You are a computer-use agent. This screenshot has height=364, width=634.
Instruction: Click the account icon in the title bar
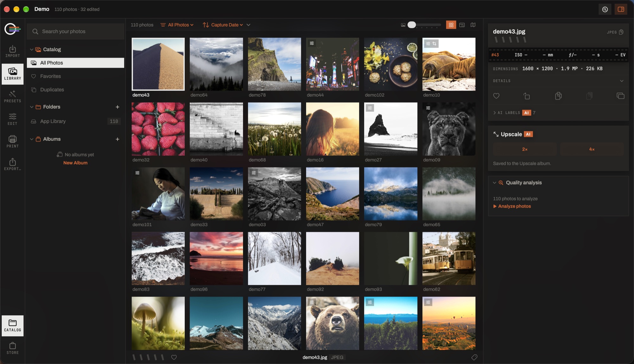[605, 9]
